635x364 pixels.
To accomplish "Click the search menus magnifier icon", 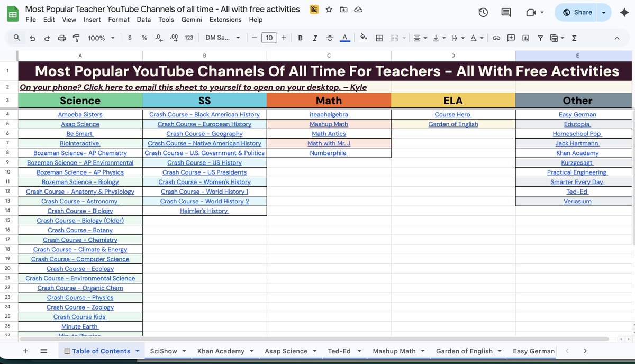I will point(17,38).
